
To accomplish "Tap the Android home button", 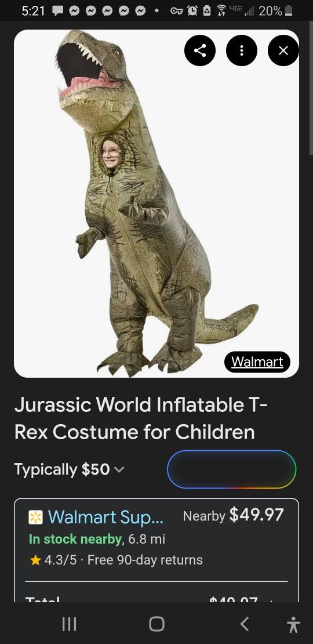I will coord(156,624).
